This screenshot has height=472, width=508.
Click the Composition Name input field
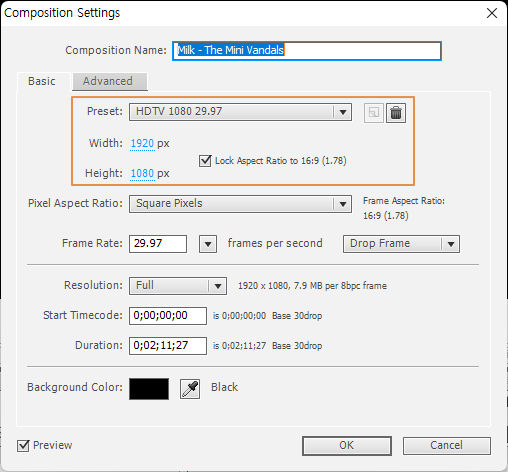click(x=307, y=51)
